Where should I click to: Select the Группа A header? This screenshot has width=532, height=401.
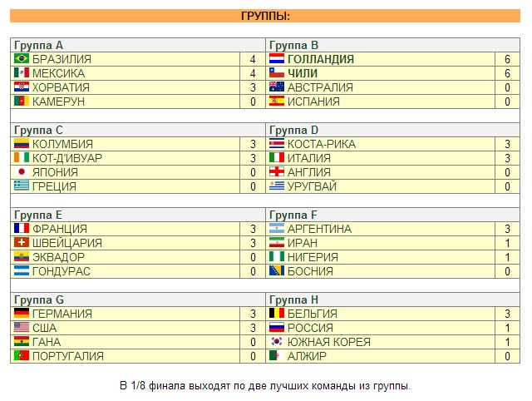pyautogui.click(x=38, y=45)
